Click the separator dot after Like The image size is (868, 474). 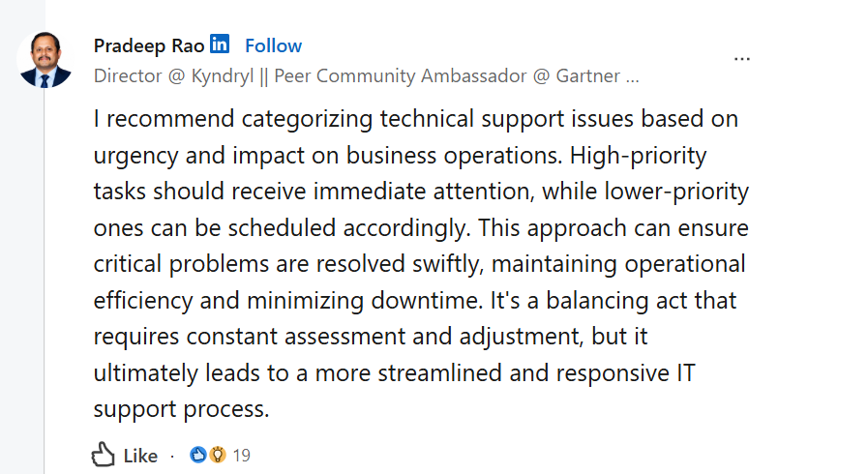[x=172, y=457]
